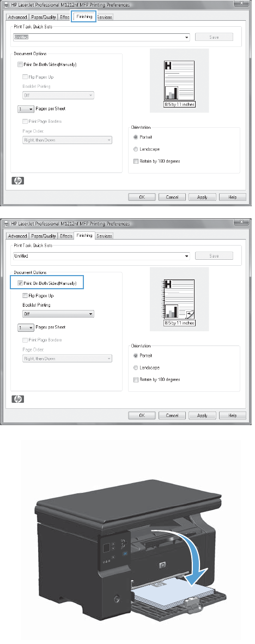Open the Advanced tab in upper dialog
Image resolution: width=255 pixels, height=644 pixels.
17,17
